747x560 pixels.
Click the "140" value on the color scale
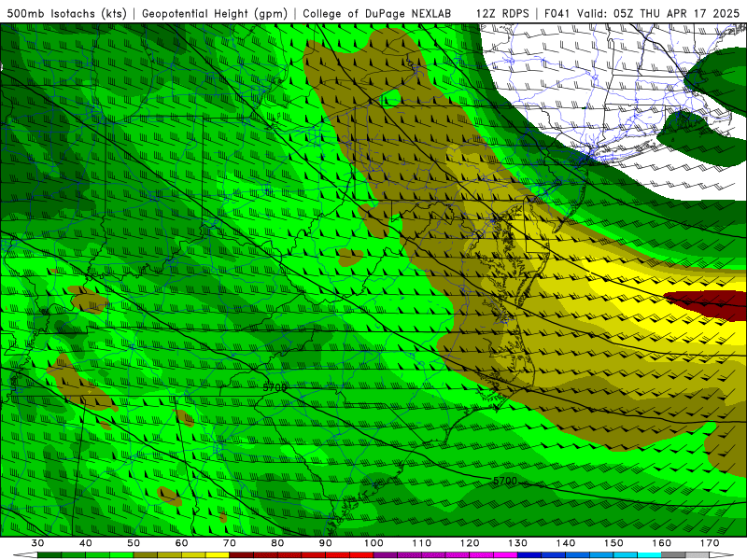click(x=566, y=543)
